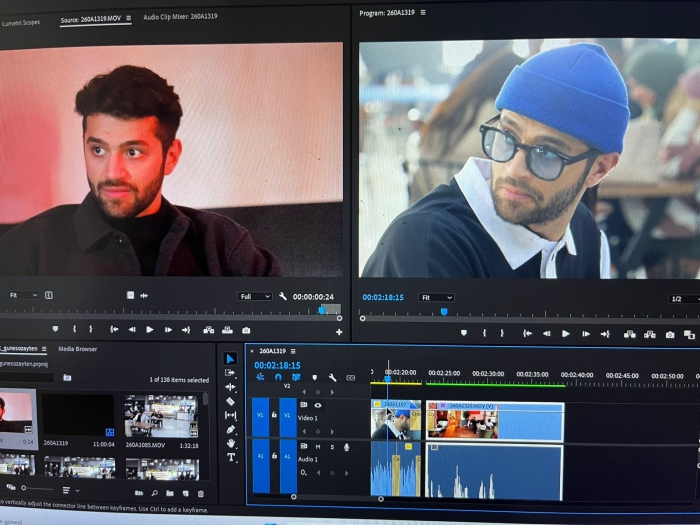Screen dimensions: 700x525
Task: Open timeline display settings wrench icon
Action: (333, 378)
